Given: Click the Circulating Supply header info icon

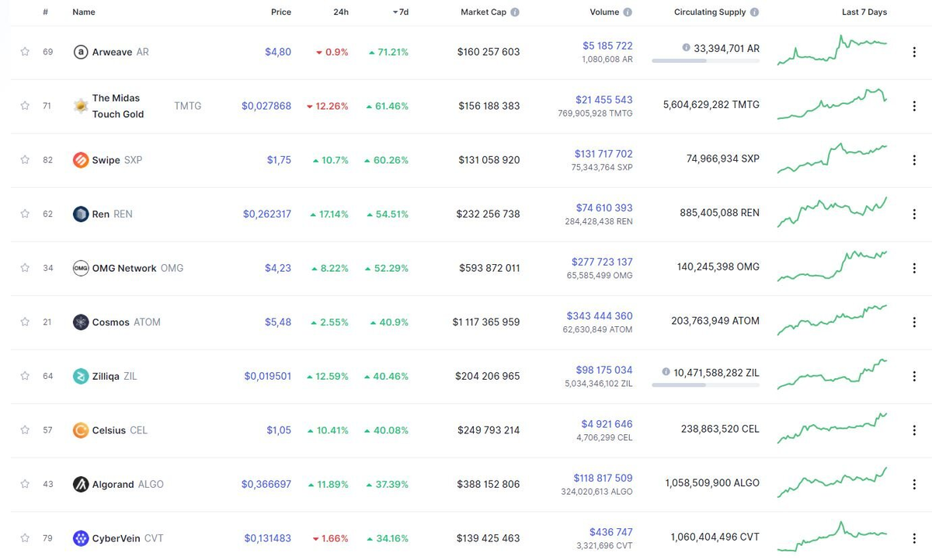Looking at the screenshot, I should click(x=755, y=12).
